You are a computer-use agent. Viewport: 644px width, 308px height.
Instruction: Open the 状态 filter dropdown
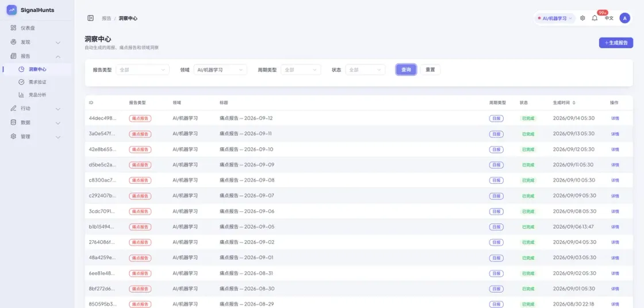pyautogui.click(x=365, y=70)
